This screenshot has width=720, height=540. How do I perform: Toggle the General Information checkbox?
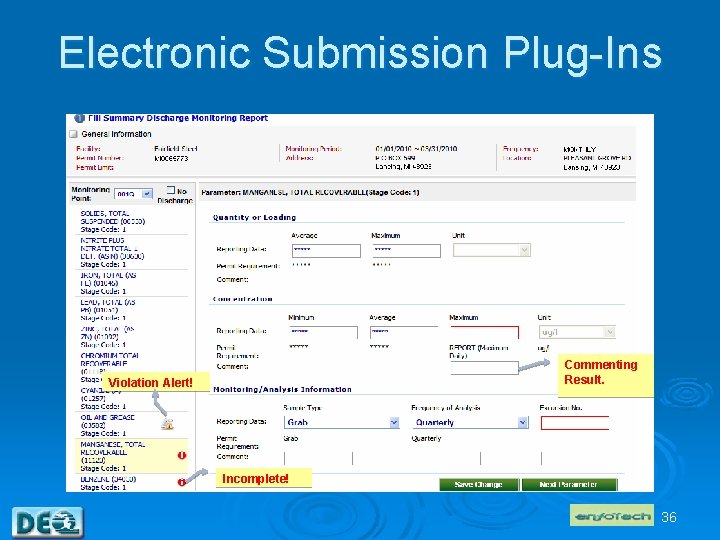(73, 134)
